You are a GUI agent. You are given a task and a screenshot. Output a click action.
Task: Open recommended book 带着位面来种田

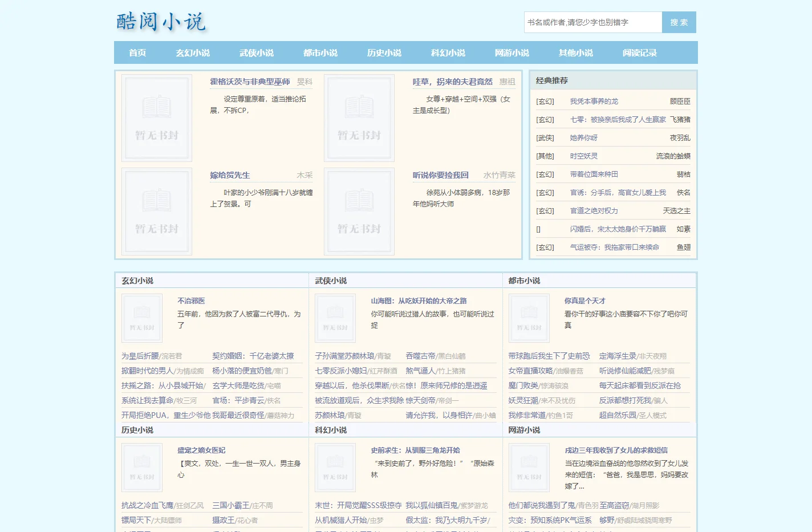point(594,174)
